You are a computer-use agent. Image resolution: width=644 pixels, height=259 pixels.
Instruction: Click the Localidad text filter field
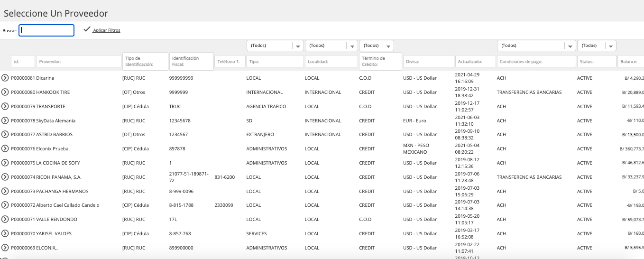click(331, 61)
